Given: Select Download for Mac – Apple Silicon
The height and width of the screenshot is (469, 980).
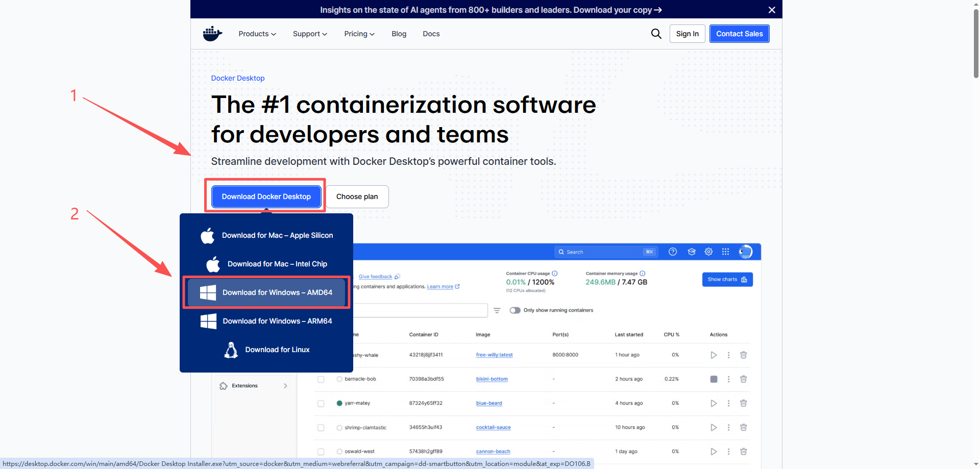Looking at the screenshot, I should coord(266,235).
